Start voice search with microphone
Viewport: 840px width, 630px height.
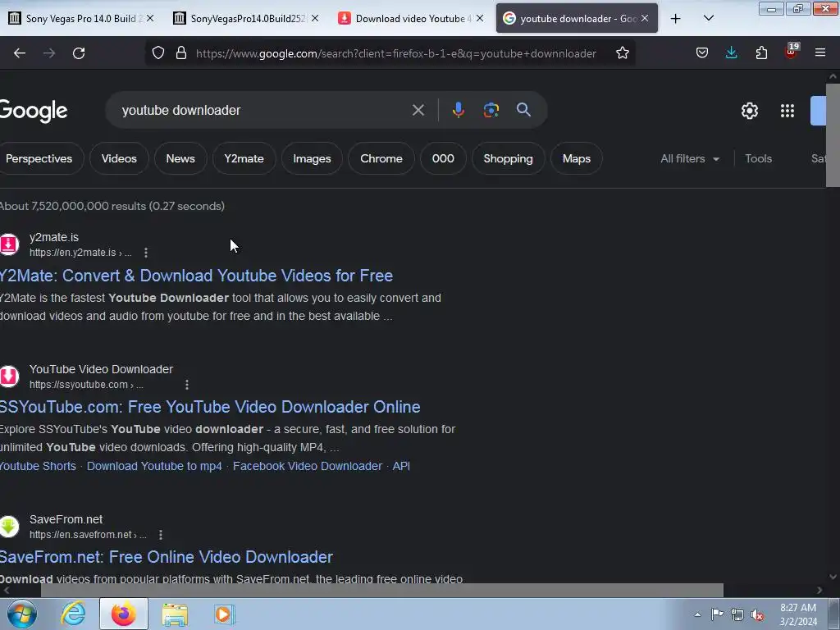(x=458, y=110)
